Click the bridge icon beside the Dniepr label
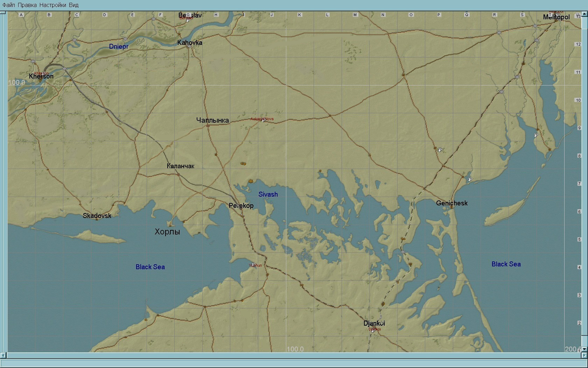588x368 pixels. click(x=125, y=39)
